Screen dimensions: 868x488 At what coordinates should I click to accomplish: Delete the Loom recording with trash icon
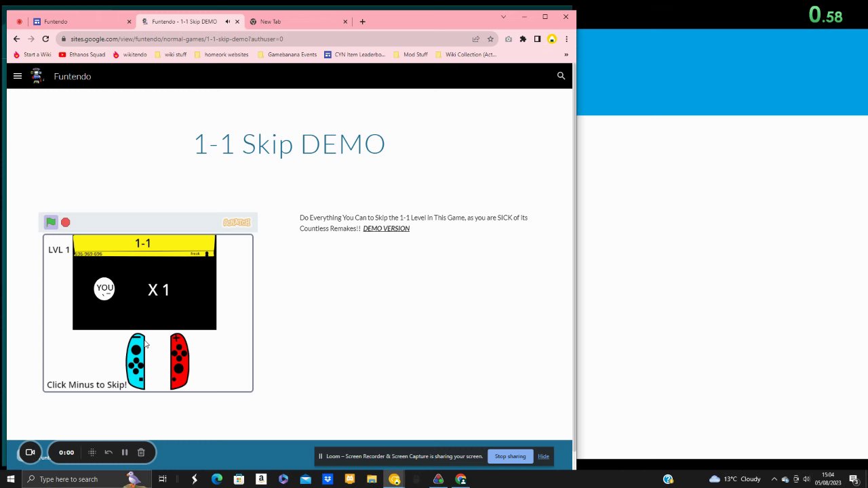(x=141, y=452)
